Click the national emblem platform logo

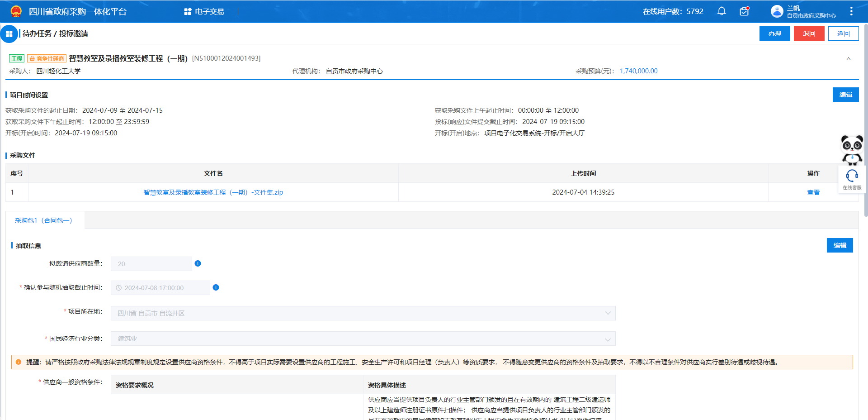16,11
